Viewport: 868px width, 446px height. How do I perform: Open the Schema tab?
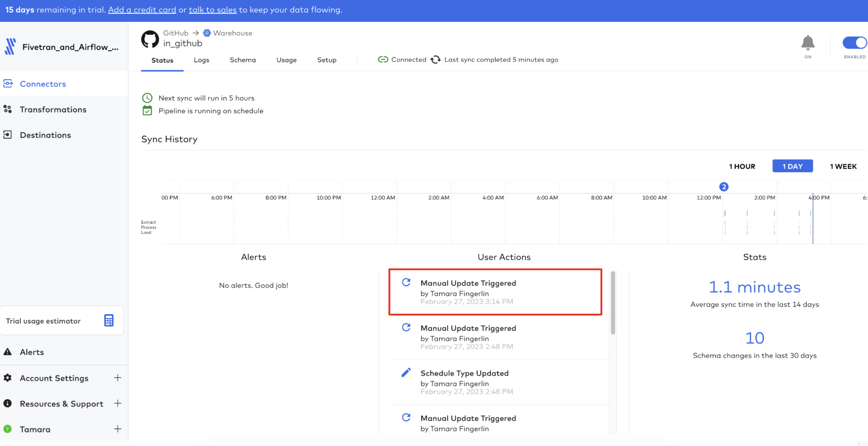coord(243,60)
